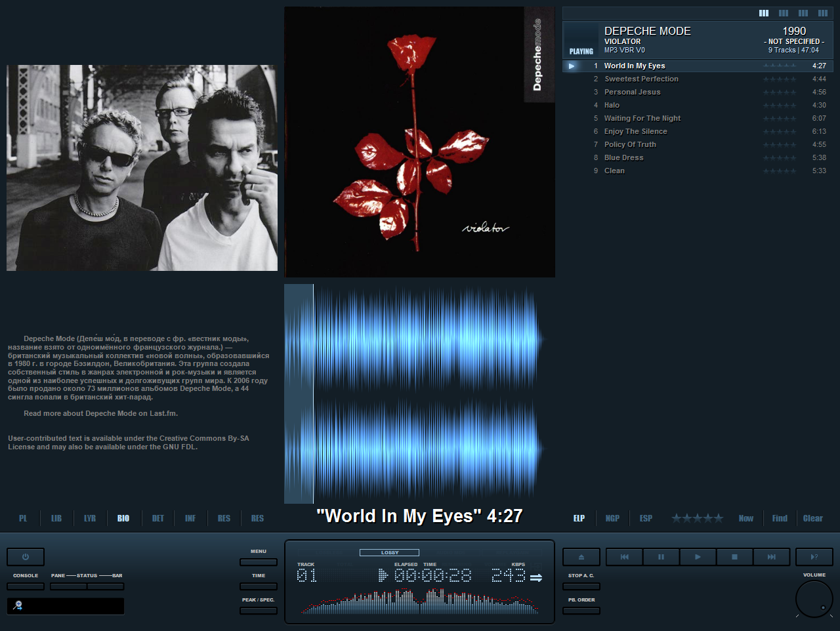840x631 pixels.
Task: Select track Blue Dress
Action: tap(698, 157)
